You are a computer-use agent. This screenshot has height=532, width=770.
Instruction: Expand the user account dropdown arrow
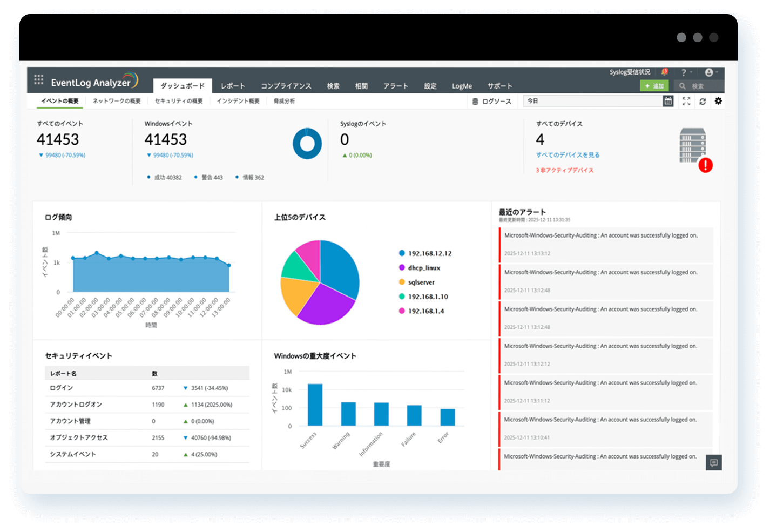716,71
